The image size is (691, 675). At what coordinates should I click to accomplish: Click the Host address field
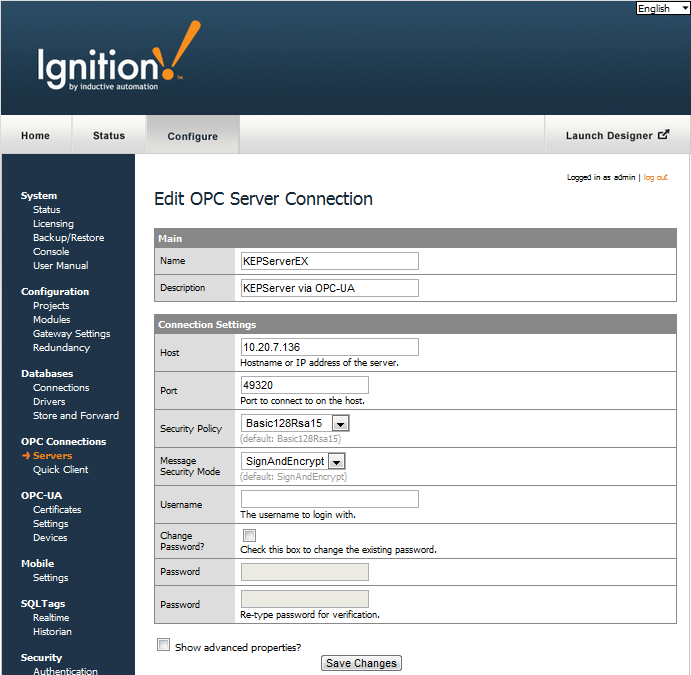pos(330,347)
